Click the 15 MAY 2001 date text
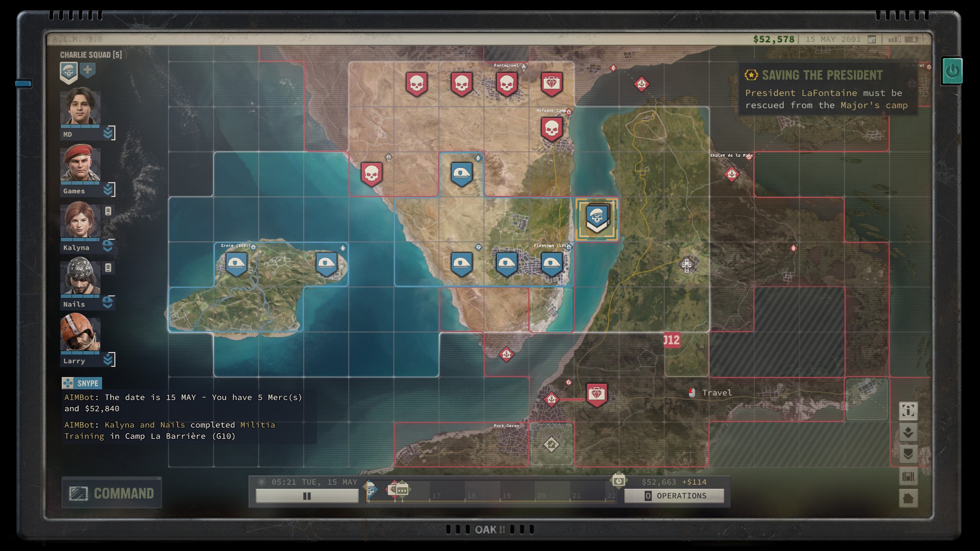The height and width of the screenshot is (551, 980). (x=833, y=39)
